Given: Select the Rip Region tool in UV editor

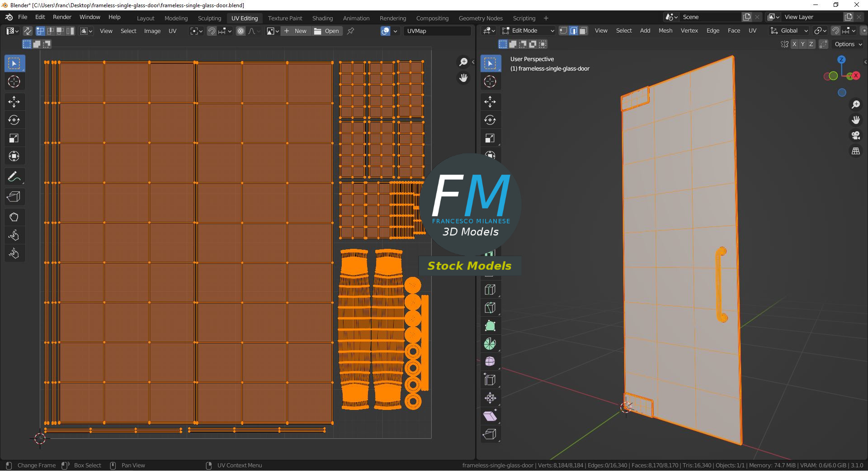Looking at the screenshot, I should 14,197.
